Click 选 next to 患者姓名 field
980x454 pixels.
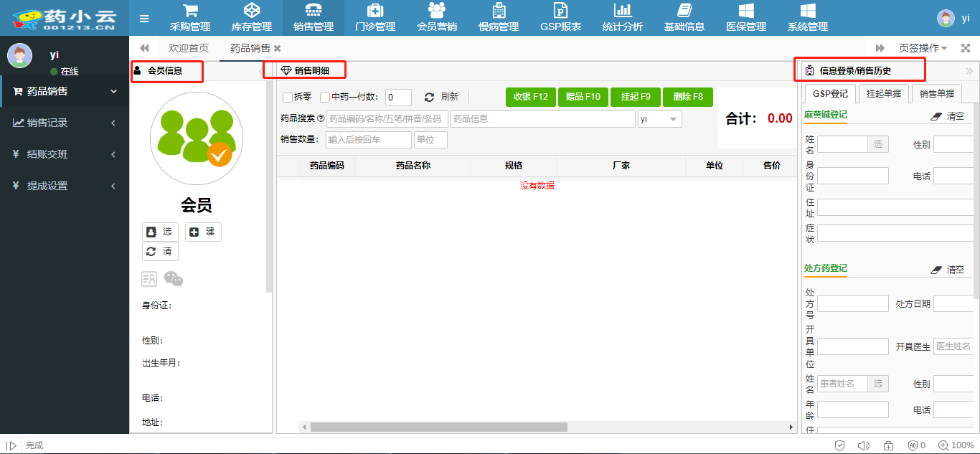click(878, 384)
